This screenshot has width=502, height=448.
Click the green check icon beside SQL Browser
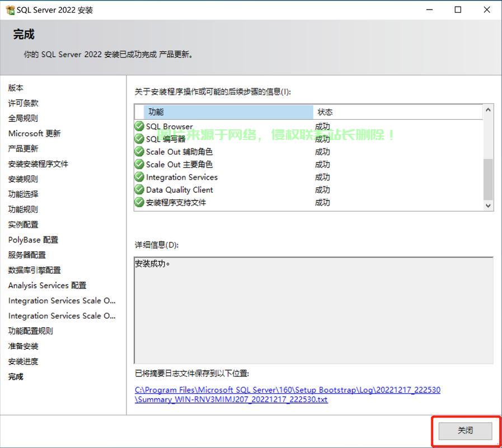139,126
